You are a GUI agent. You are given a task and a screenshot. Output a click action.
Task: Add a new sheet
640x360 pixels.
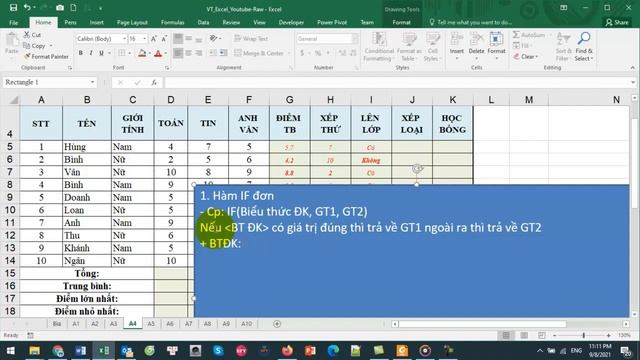(277, 324)
